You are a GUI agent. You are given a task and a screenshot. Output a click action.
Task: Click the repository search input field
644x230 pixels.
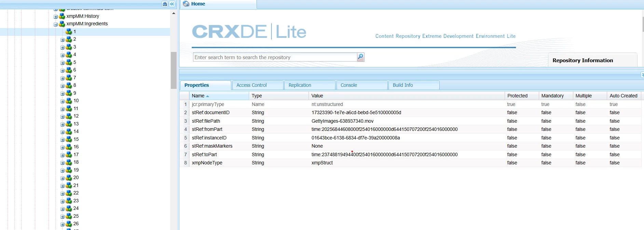tap(275, 57)
